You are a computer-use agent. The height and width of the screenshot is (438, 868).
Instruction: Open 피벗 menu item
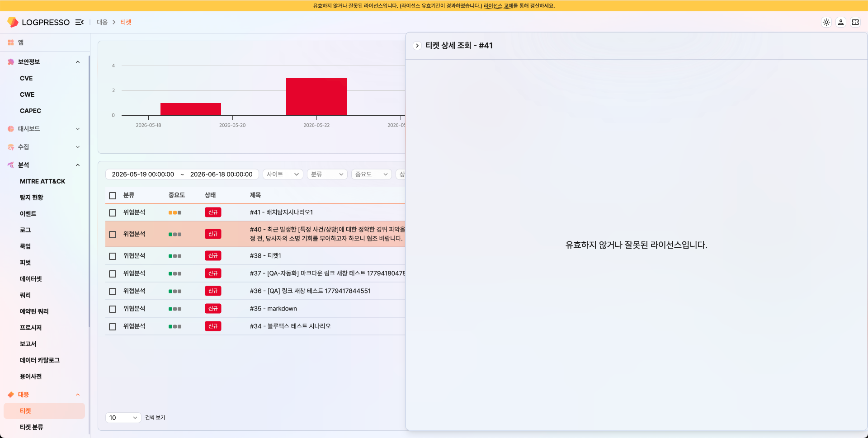pos(25,263)
